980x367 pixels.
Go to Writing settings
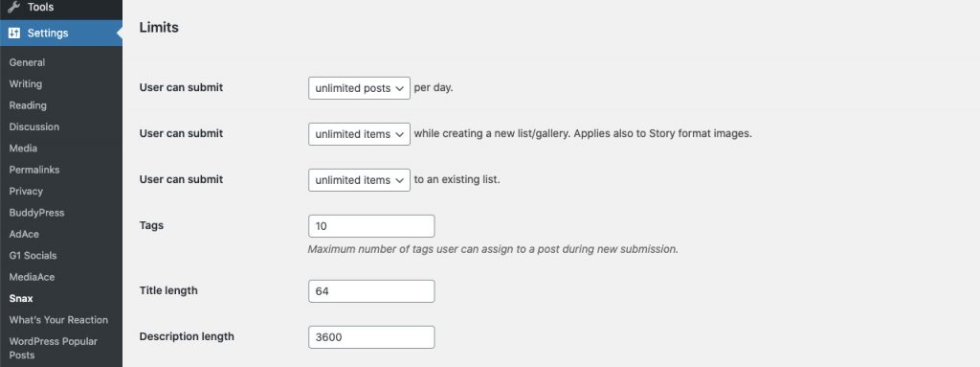[26, 84]
